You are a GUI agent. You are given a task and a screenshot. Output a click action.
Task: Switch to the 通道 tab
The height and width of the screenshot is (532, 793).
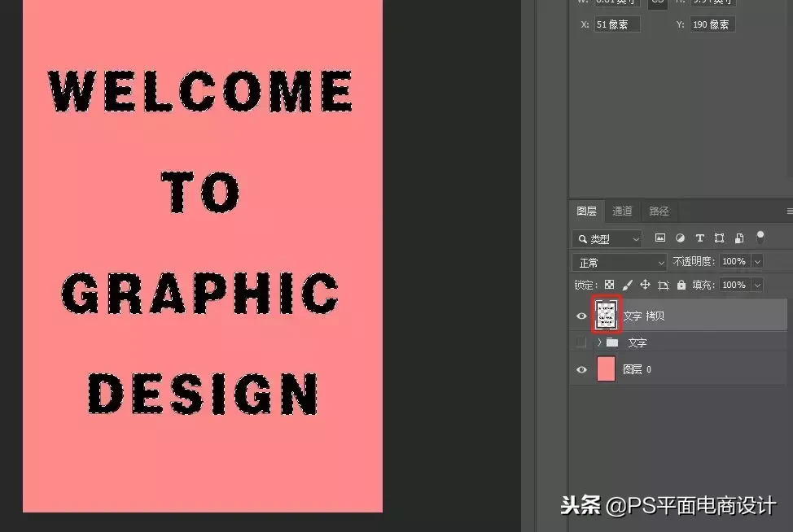point(623,211)
